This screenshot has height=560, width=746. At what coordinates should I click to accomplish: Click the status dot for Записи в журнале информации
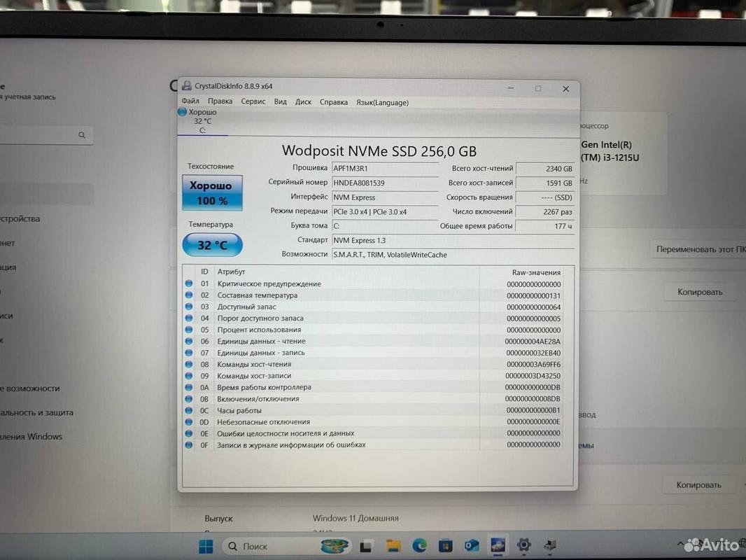189,445
